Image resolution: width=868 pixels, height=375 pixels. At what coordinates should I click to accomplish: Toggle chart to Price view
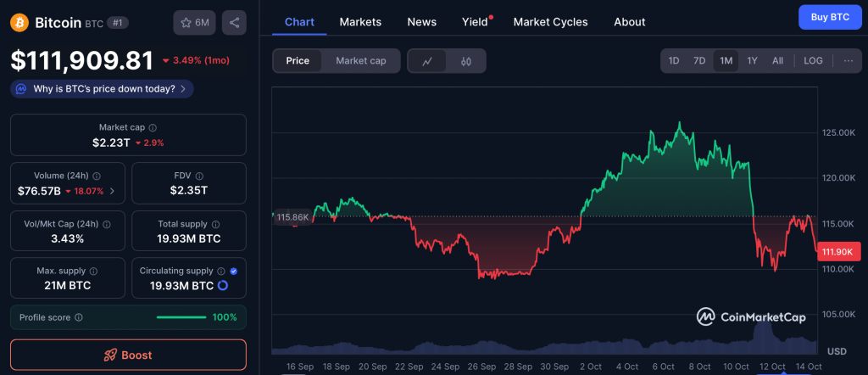pyautogui.click(x=298, y=61)
